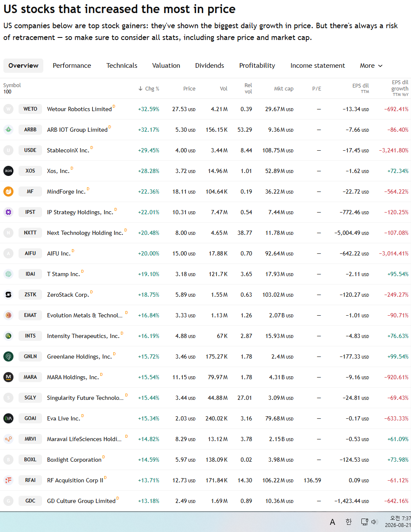The height and width of the screenshot is (532, 411).
Task: Click the volume speaker icon in taskbar
Action: [375, 522]
